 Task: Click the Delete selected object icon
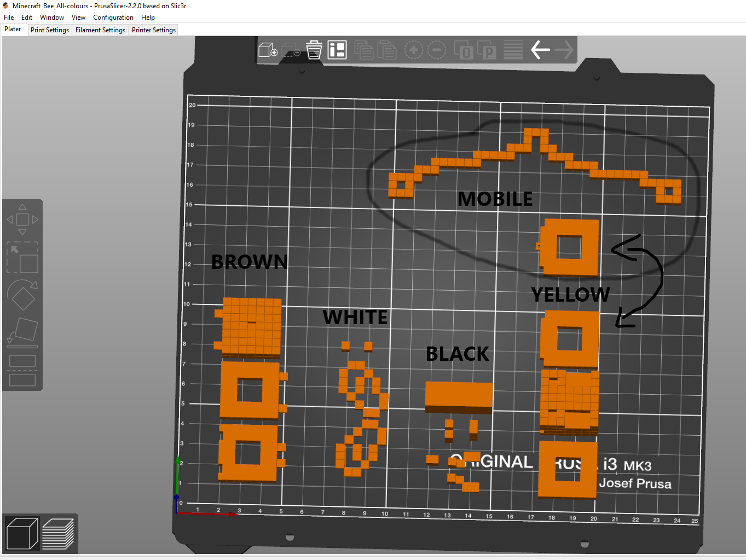(x=291, y=50)
